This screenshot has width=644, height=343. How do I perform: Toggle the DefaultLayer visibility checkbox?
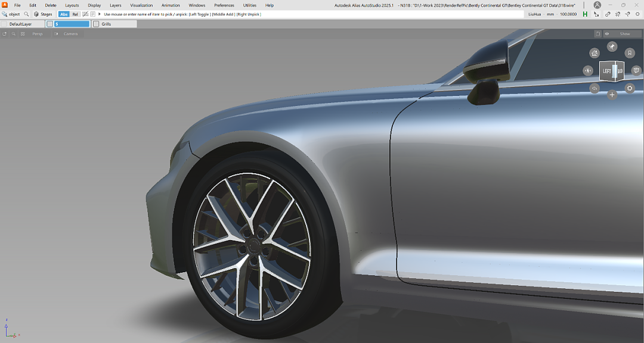[4, 24]
